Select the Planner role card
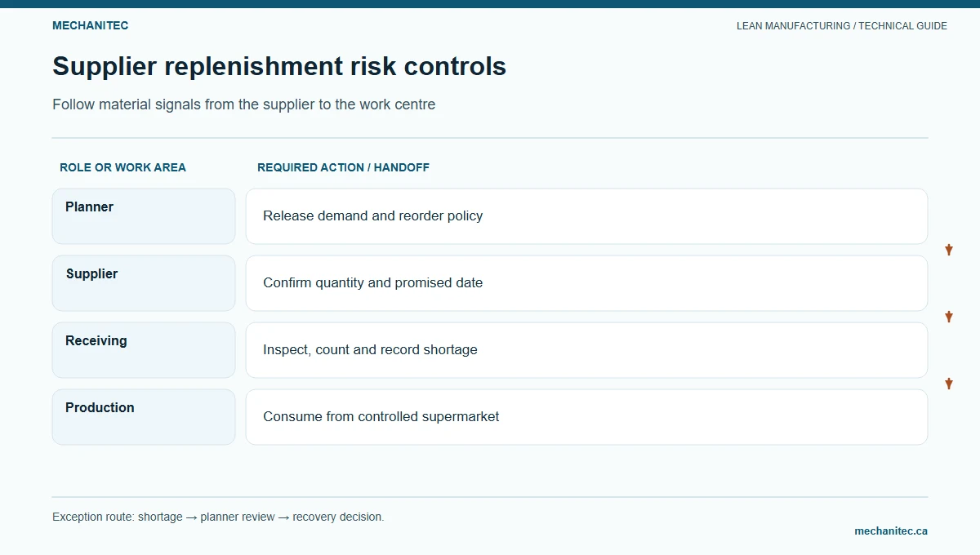Image resolution: width=980 pixels, height=555 pixels. 144,216
